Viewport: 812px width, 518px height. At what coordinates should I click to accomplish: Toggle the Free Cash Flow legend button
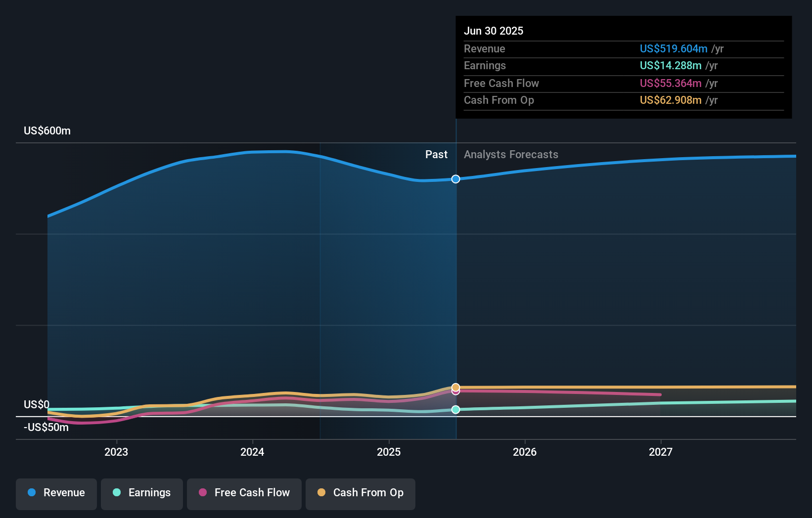[244, 494]
